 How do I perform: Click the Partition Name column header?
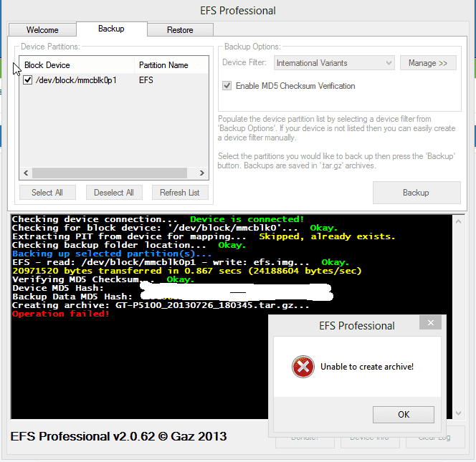click(x=171, y=65)
